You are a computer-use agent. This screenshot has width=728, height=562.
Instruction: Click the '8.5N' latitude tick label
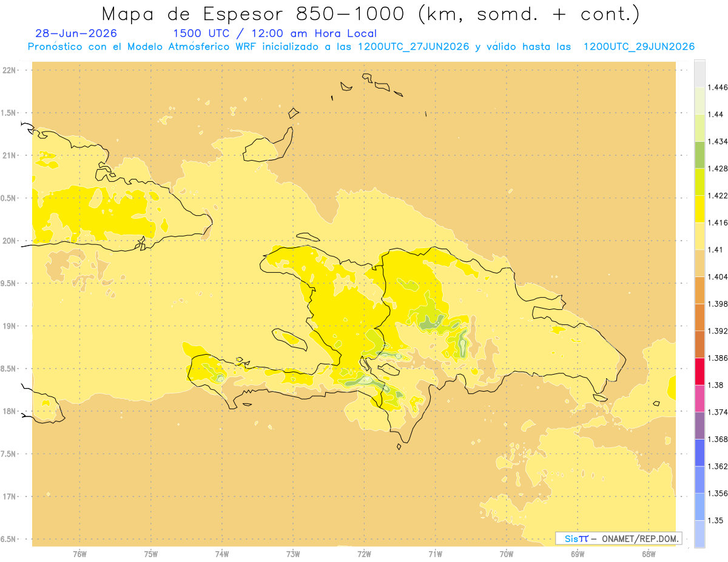click(9, 369)
